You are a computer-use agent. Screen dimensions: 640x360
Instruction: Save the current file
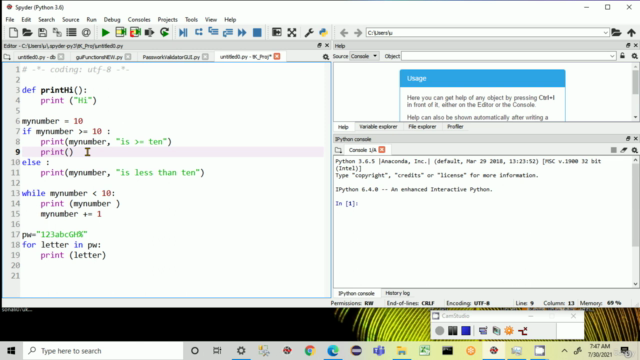pyautogui.click(x=42, y=33)
